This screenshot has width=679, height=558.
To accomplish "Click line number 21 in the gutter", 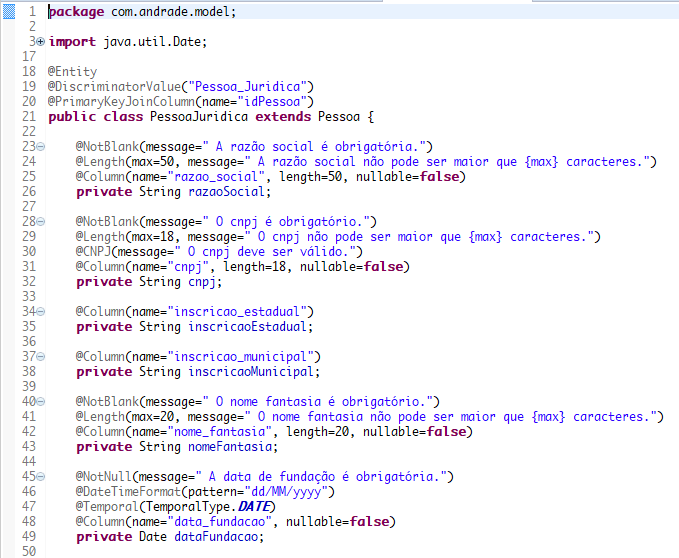I will (x=29, y=116).
